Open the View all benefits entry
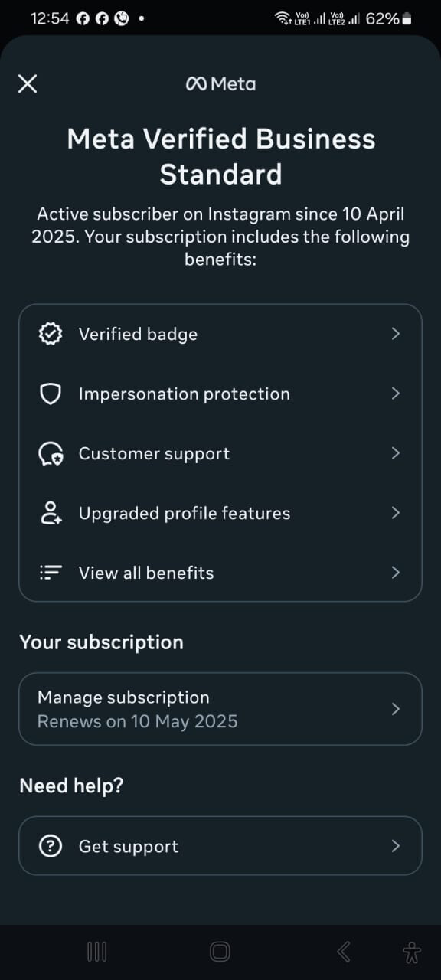The image size is (441, 980). 220,573
